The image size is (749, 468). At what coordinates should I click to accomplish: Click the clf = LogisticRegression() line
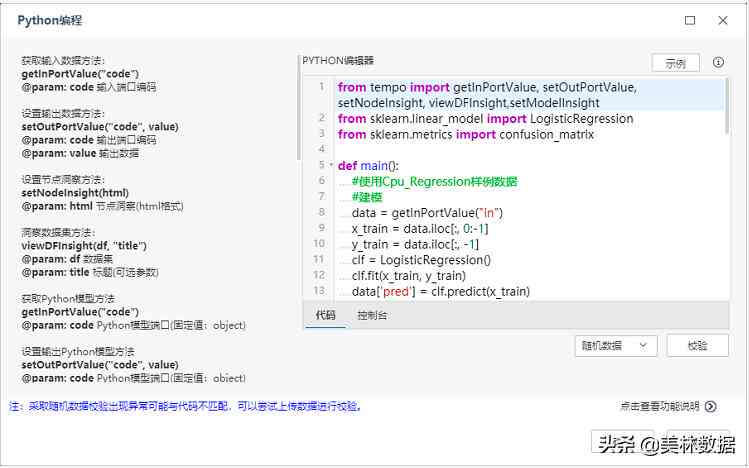421,260
